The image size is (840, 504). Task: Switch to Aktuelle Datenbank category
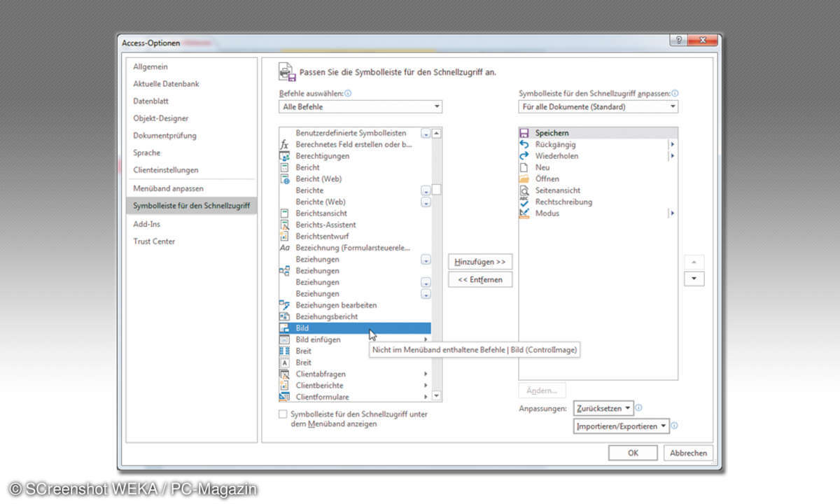[x=166, y=84]
